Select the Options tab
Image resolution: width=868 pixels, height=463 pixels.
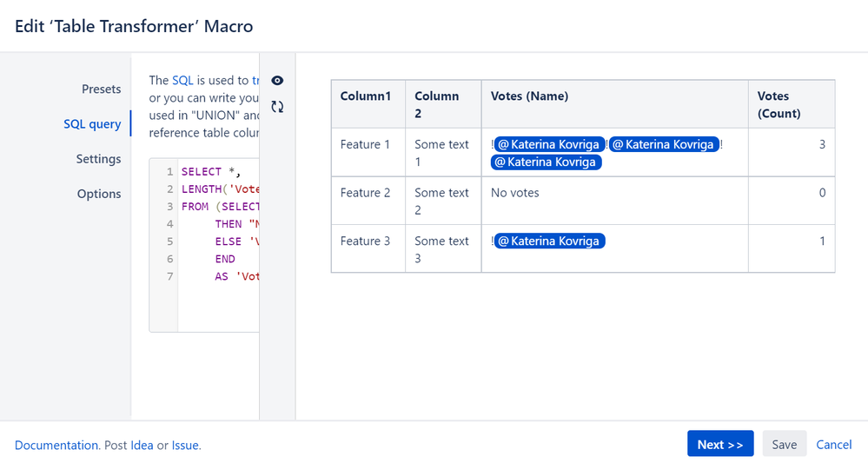(99, 194)
